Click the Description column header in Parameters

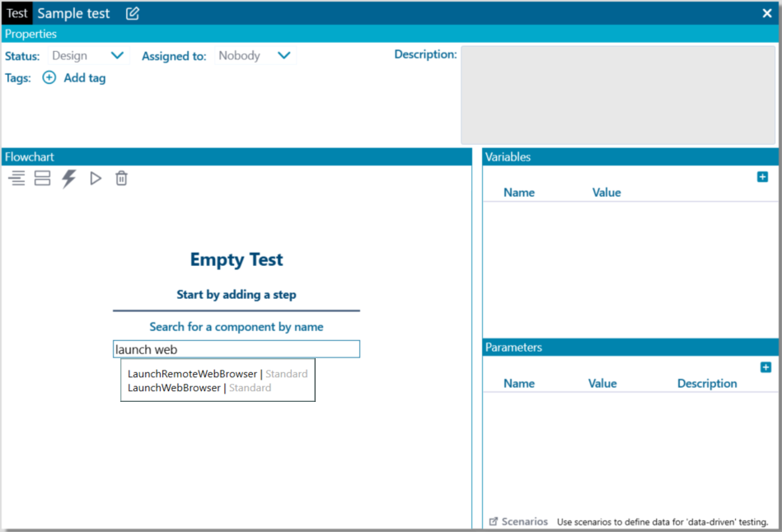click(x=707, y=384)
